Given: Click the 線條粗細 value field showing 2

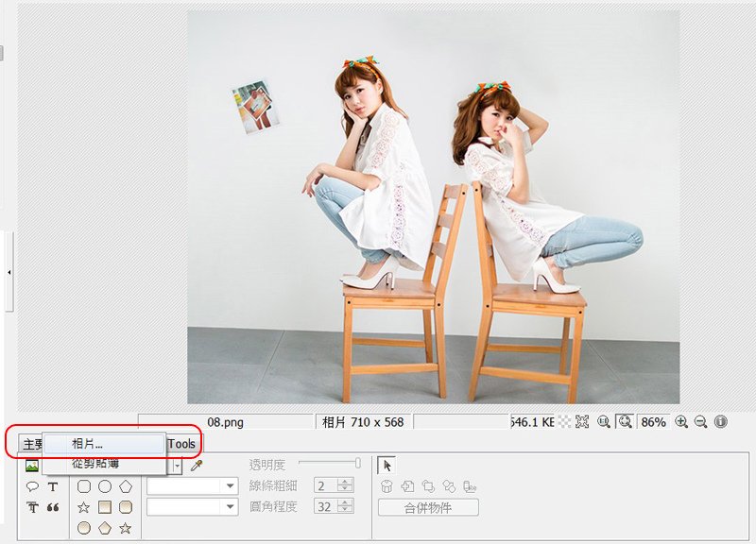Looking at the screenshot, I should pos(325,485).
